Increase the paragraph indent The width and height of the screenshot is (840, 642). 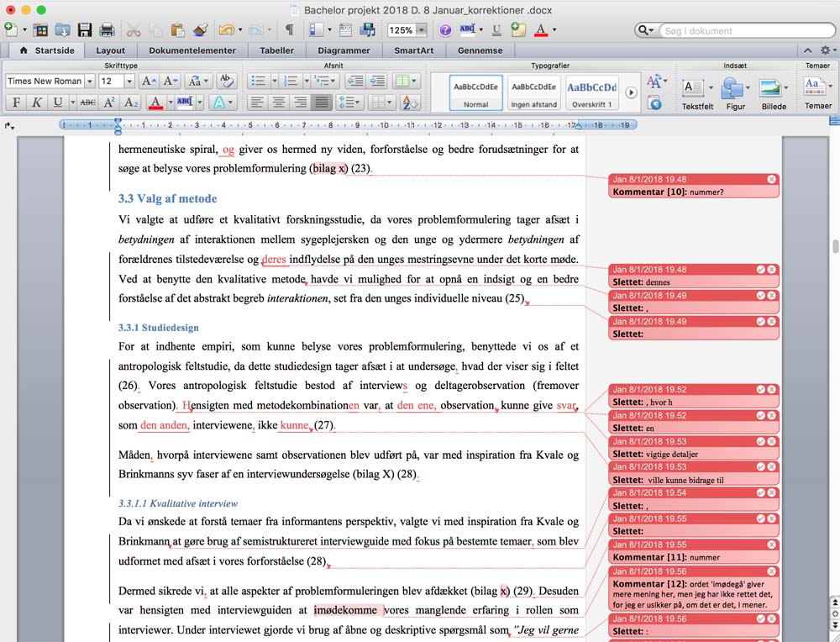click(x=377, y=81)
